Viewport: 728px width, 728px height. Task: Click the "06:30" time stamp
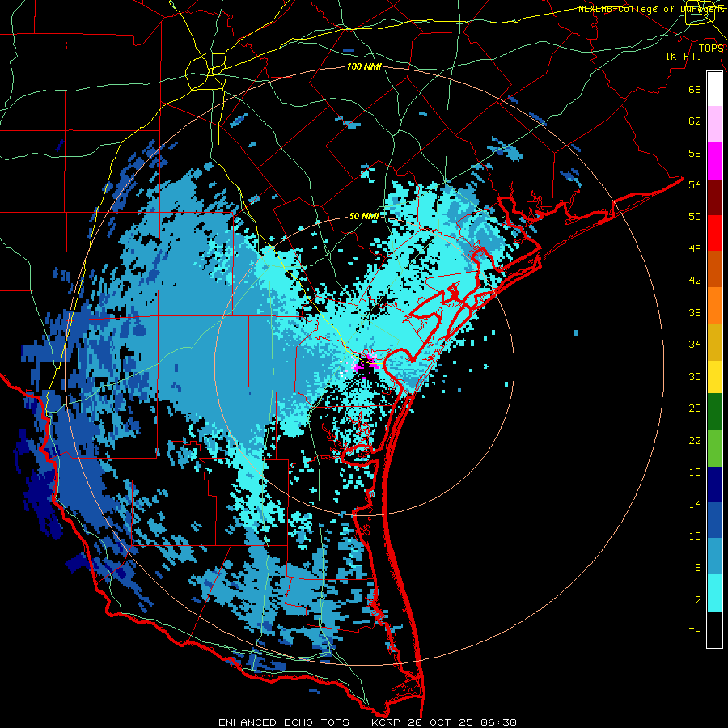click(498, 722)
